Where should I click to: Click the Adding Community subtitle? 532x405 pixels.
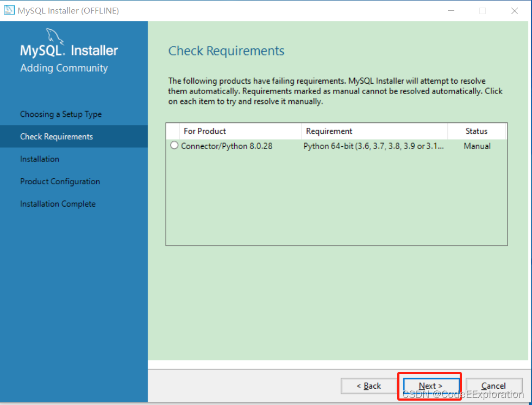(x=64, y=68)
